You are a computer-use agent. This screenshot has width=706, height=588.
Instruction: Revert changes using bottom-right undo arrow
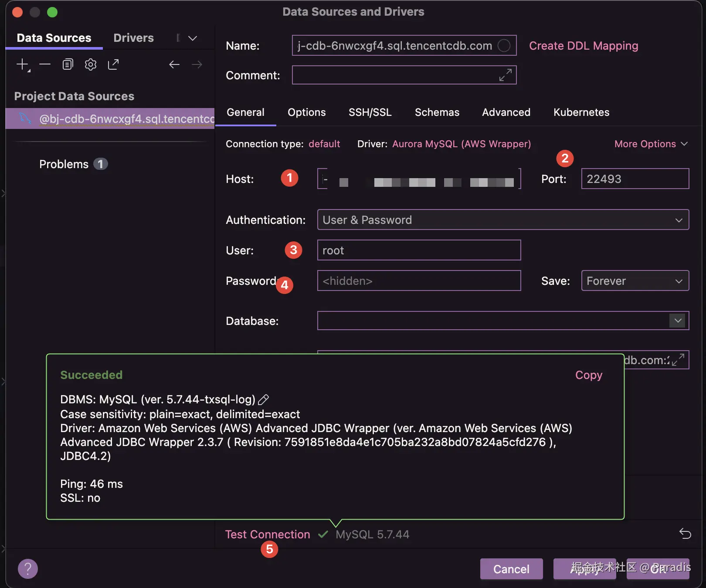click(x=684, y=533)
